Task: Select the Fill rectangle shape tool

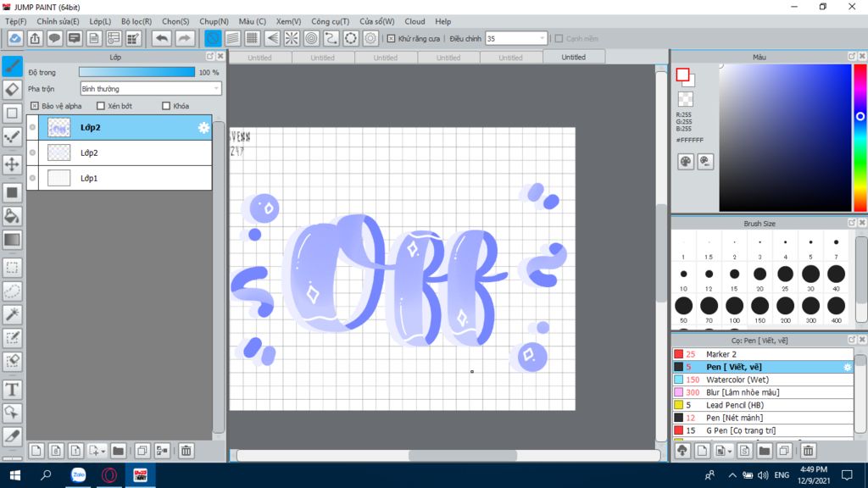Action: [12, 192]
